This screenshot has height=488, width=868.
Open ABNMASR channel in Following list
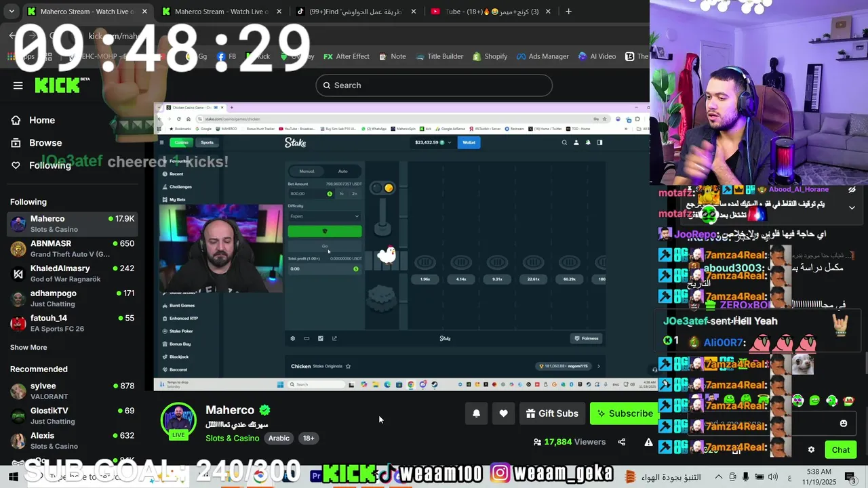click(x=73, y=248)
